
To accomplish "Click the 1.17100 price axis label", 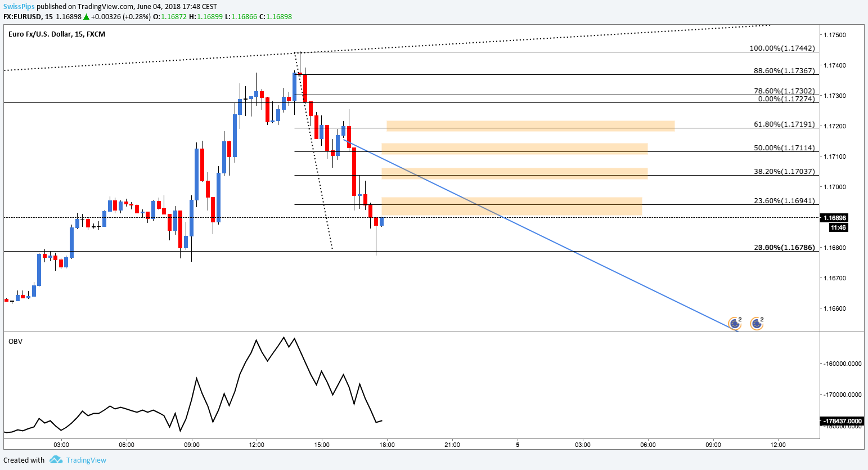I will [834, 156].
